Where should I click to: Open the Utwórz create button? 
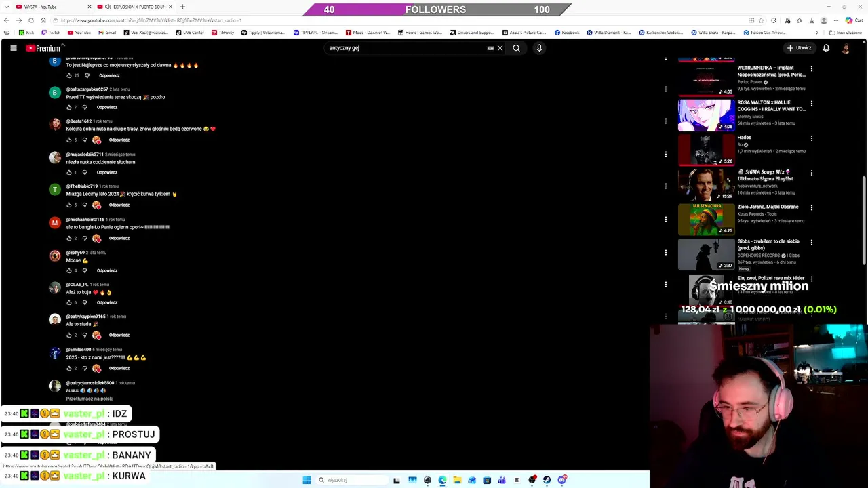click(799, 48)
